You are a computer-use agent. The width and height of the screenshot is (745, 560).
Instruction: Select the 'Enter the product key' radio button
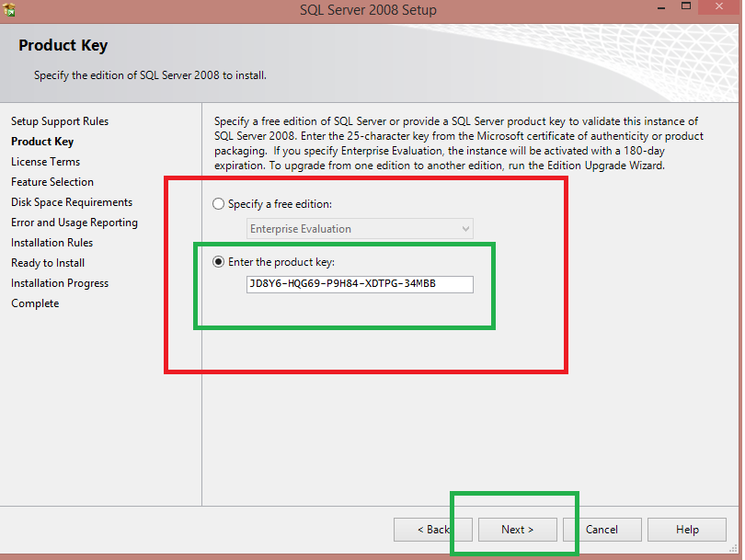click(218, 262)
